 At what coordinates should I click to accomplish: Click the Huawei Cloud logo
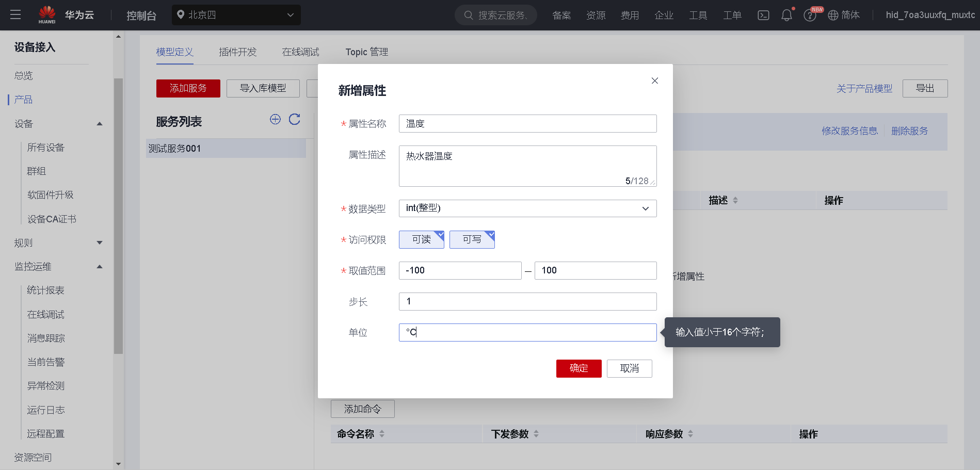pos(66,15)
